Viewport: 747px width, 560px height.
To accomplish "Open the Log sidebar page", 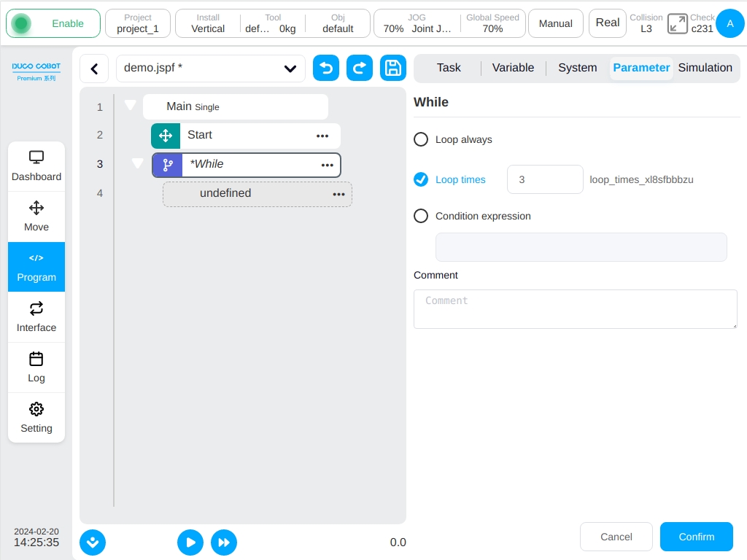I will pos(36,367).
